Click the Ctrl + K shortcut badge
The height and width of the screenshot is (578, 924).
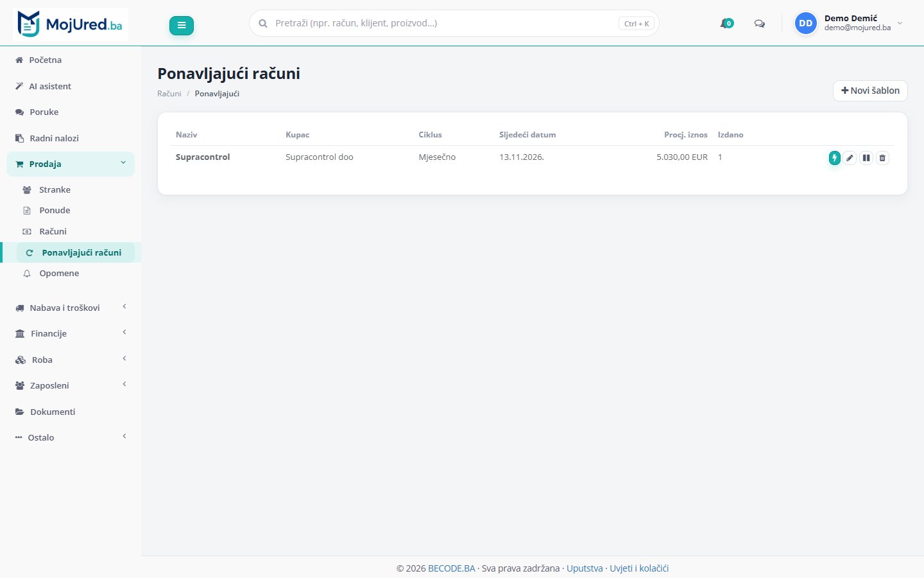[637, 24]
